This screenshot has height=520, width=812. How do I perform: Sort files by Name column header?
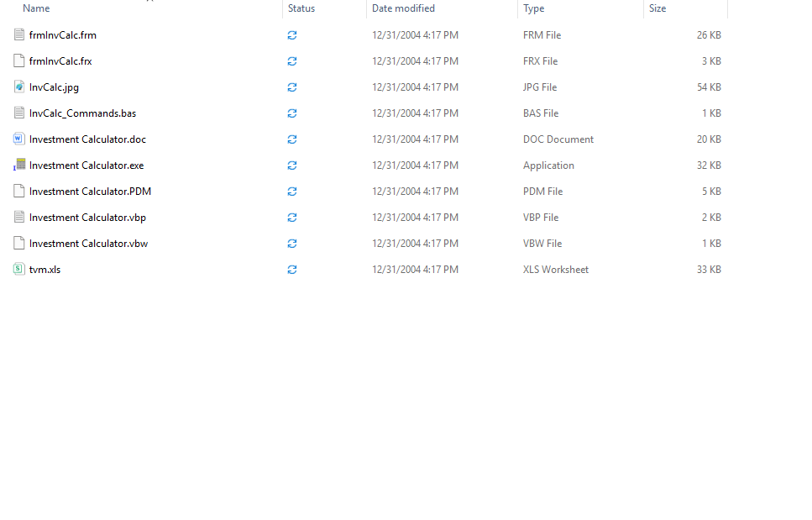click(36, 8)
